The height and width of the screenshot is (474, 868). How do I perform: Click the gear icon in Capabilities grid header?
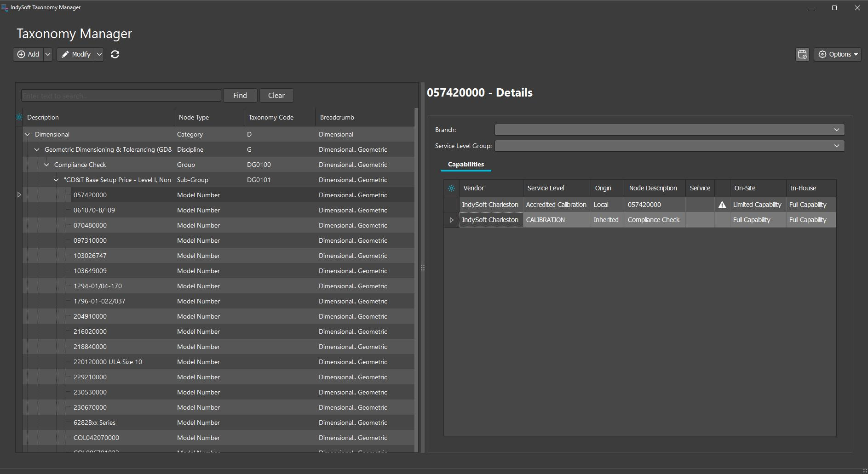tap(451, 188)
